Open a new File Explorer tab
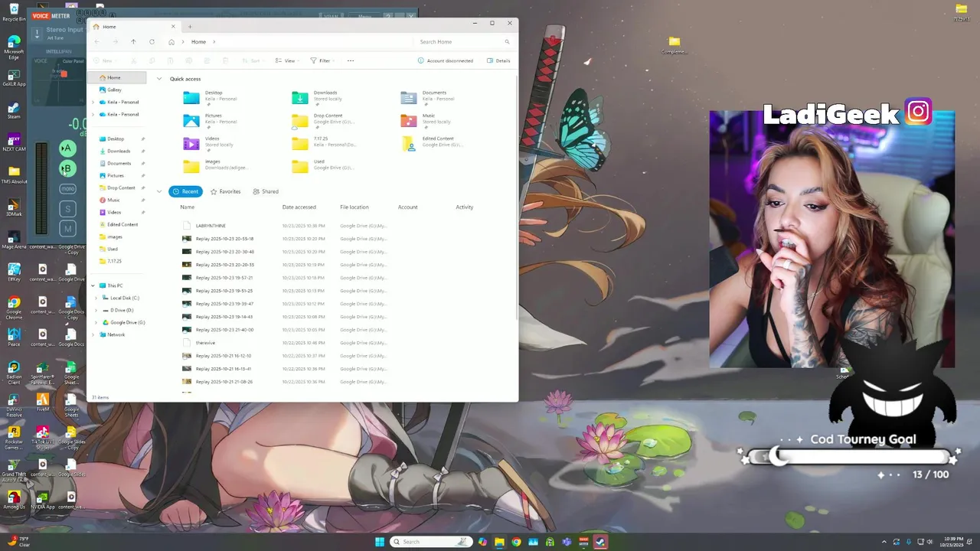The height and width of the screenshot is (551, 980). click(x=190, y=27)
